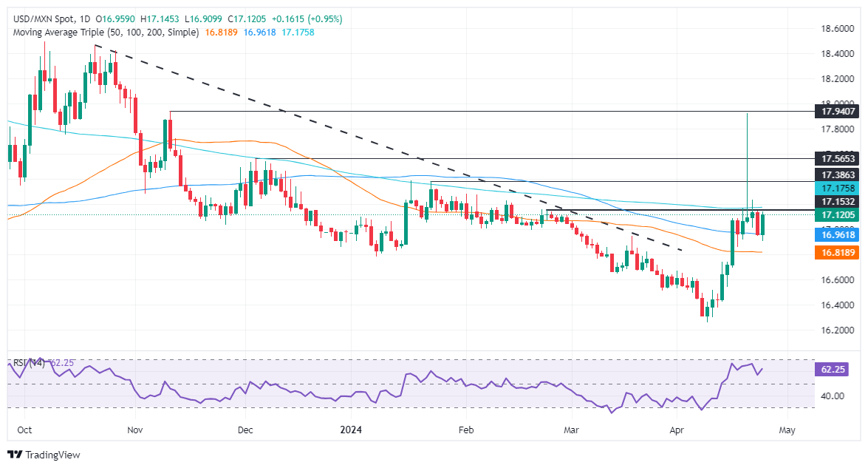
Task: Click the Apr label on time axis
Action: pos(677,430)
